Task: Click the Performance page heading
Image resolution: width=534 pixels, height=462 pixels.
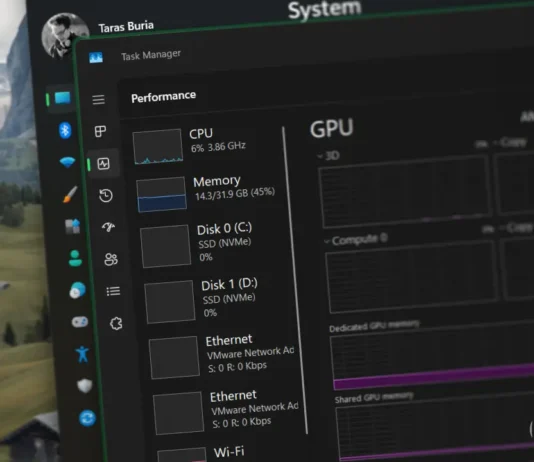Action: 163,97
